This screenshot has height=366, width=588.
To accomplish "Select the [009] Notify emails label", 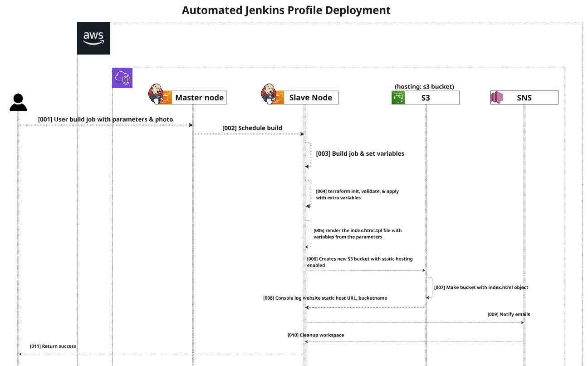I will (x=509, y=314).
